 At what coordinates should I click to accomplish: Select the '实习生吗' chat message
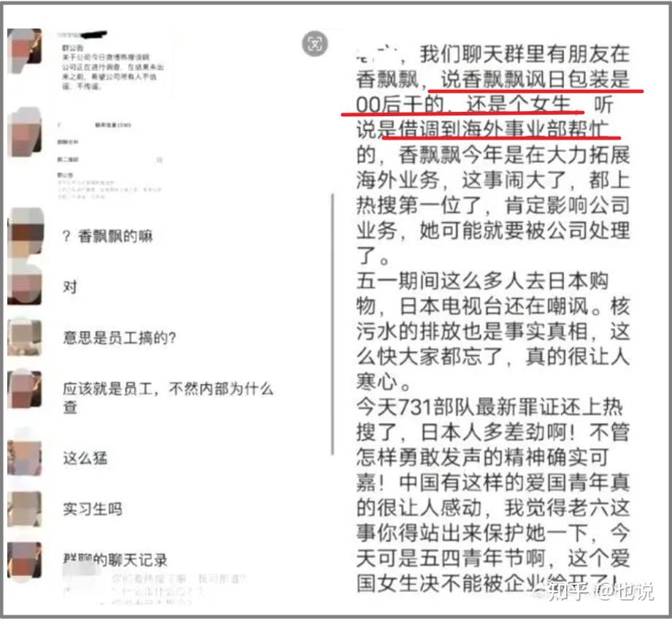tap(93, 509)
